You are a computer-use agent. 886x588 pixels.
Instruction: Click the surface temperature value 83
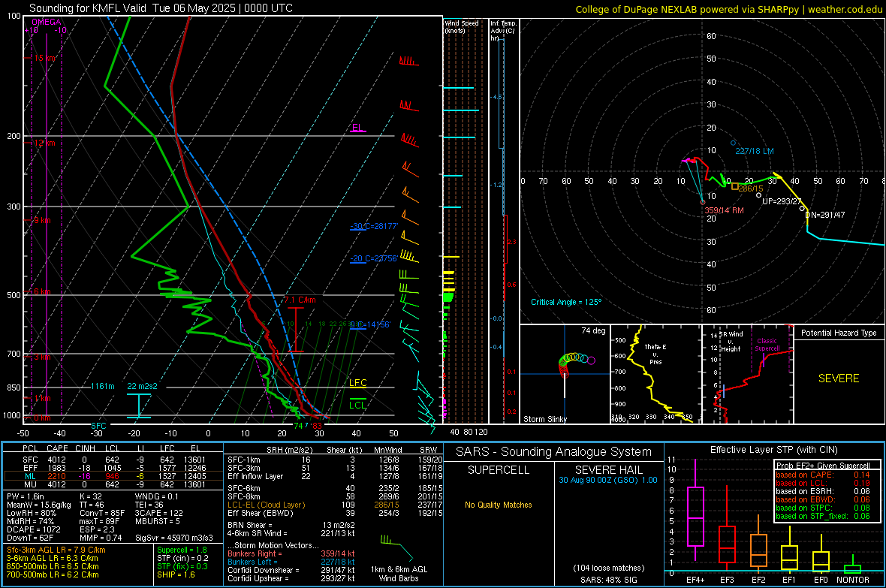click(x=317, y=426)
